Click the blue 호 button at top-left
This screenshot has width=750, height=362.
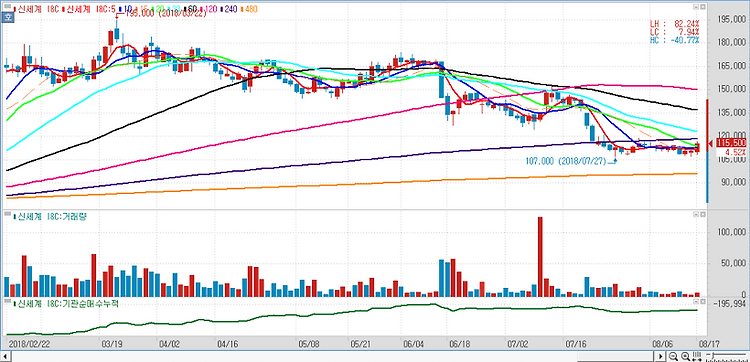[x=7, y=17]
